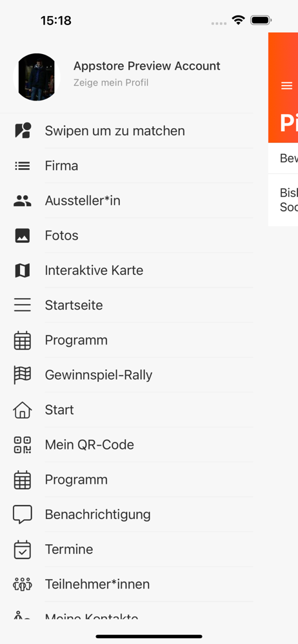Tap the profile avatar picture

click(37, 77)
